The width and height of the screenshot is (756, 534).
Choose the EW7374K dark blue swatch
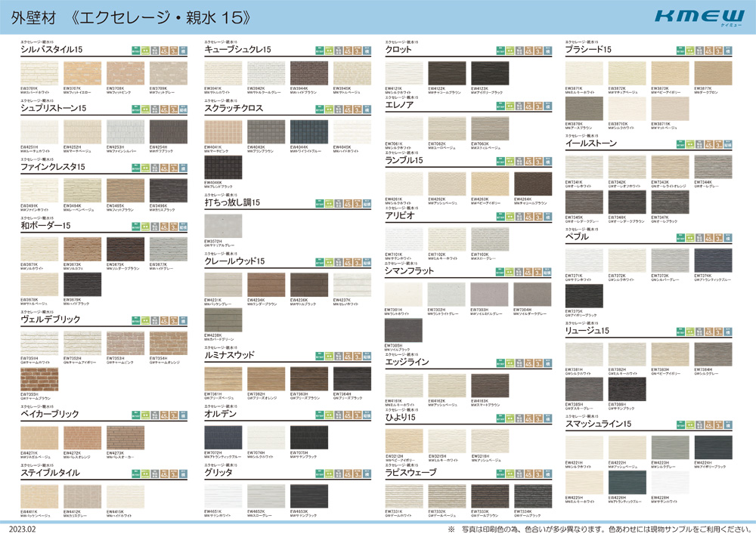[x=713, y=261]
